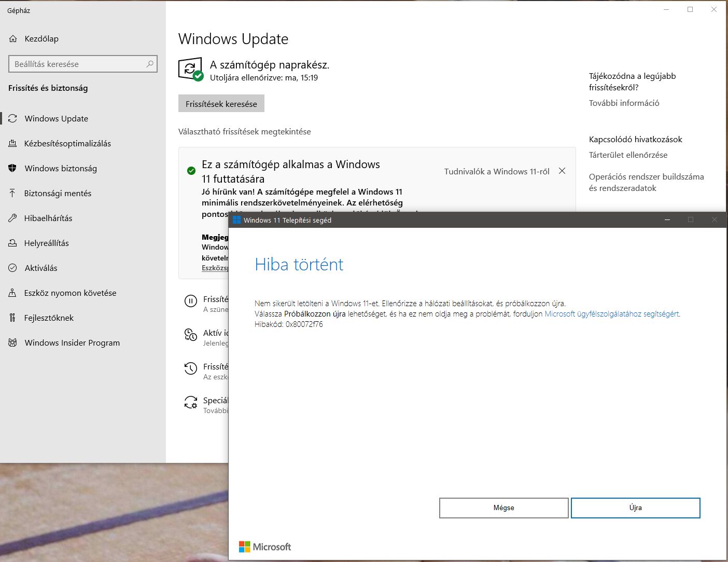
Task: Click the Kézbesítésoptimalizálás icon
Action: (12, 143)
